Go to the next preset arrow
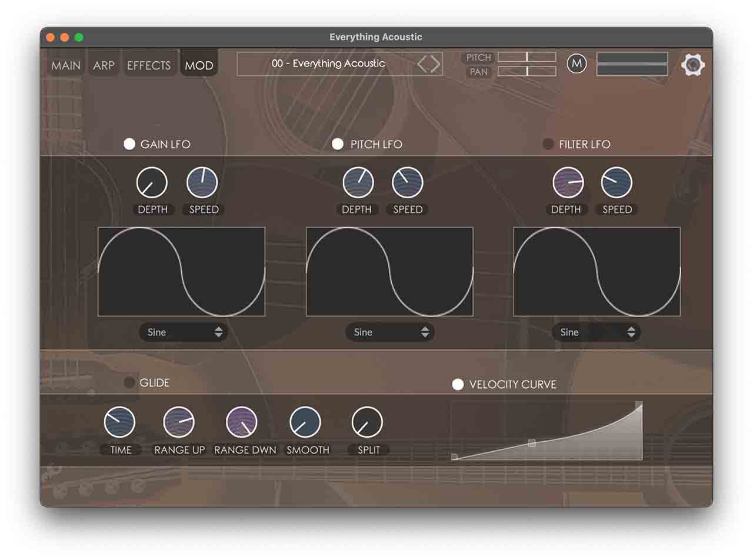Viewport: 753px width, 560px height. [436, 64]
